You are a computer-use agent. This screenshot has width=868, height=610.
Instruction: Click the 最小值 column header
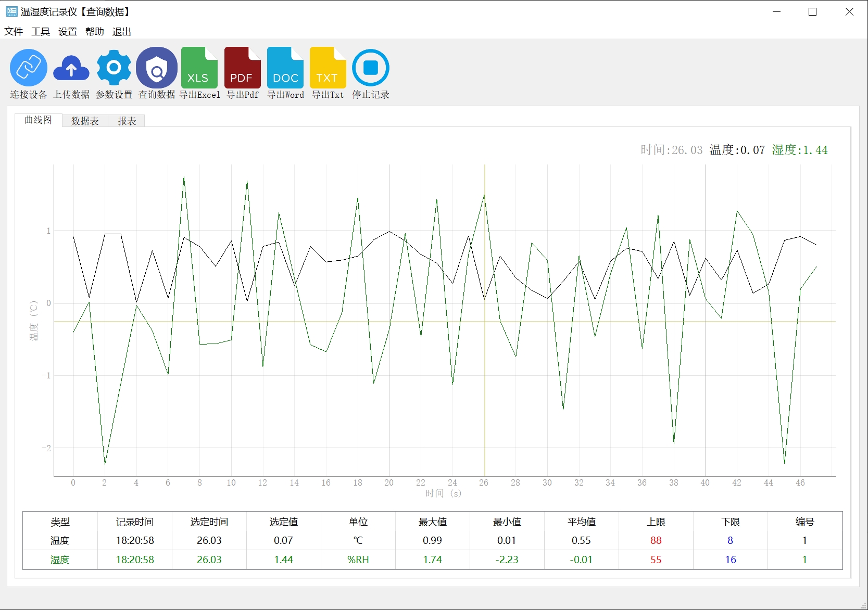click(507, 522)
